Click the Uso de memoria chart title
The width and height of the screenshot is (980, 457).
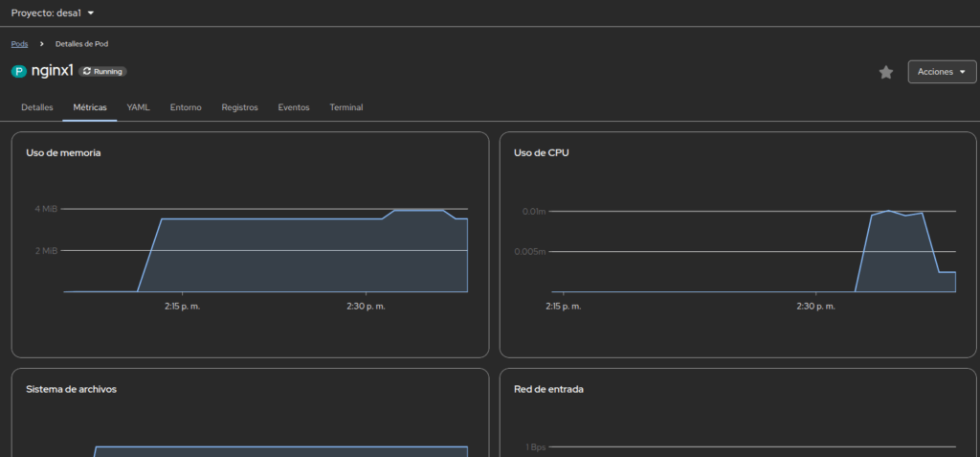(63, 152)
